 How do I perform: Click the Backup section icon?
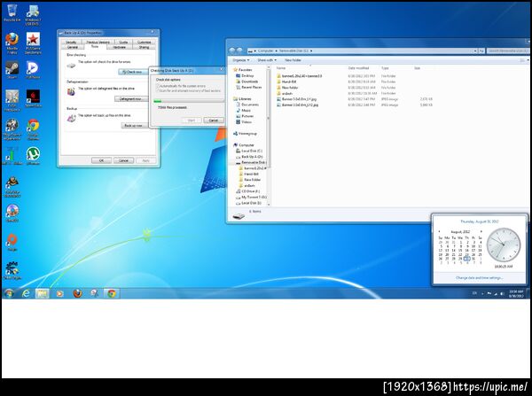click(71, 119)
